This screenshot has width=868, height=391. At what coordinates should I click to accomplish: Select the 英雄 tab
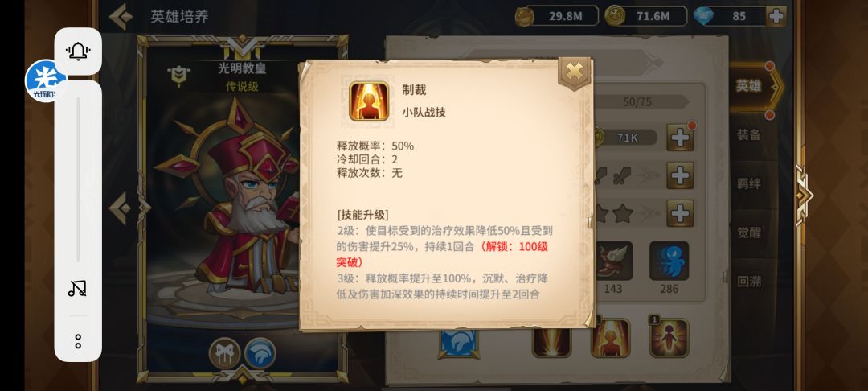coord(748,86)
